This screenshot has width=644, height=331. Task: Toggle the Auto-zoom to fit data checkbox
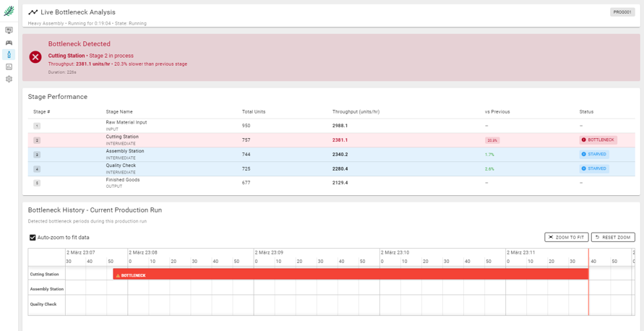pyautogui.click(x=33, y=237)
